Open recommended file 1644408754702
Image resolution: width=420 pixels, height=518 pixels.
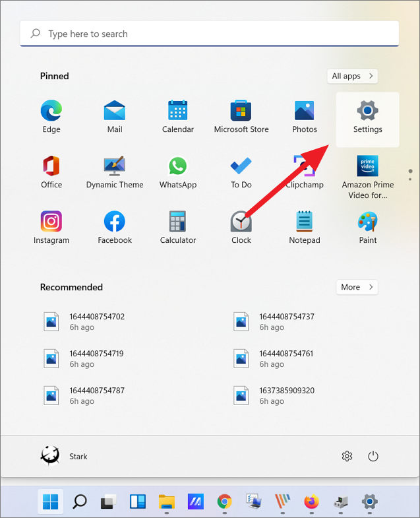pos(84,322)
